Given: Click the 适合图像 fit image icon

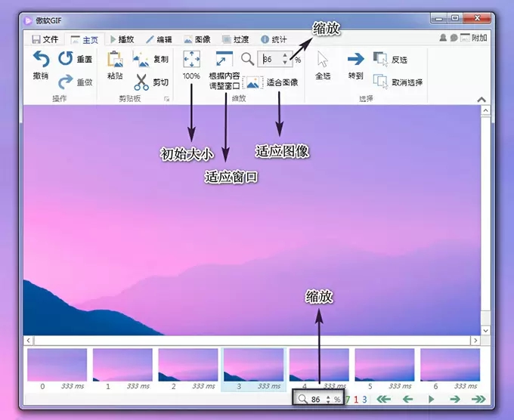Looking at the screenshot, I should (x=253, y=82).
